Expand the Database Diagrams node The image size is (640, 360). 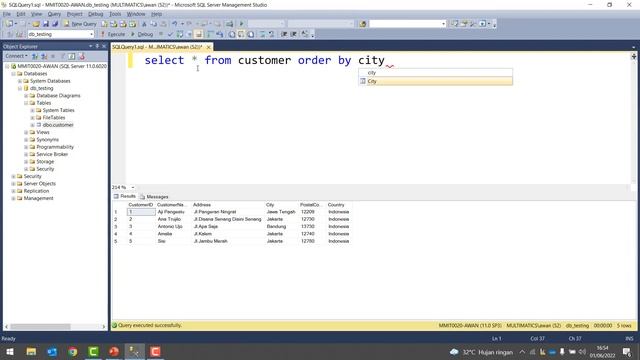[x=26, y=96]
